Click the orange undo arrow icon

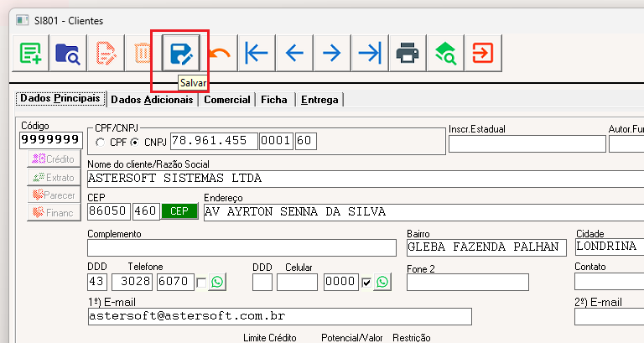[x=220, y=53]
